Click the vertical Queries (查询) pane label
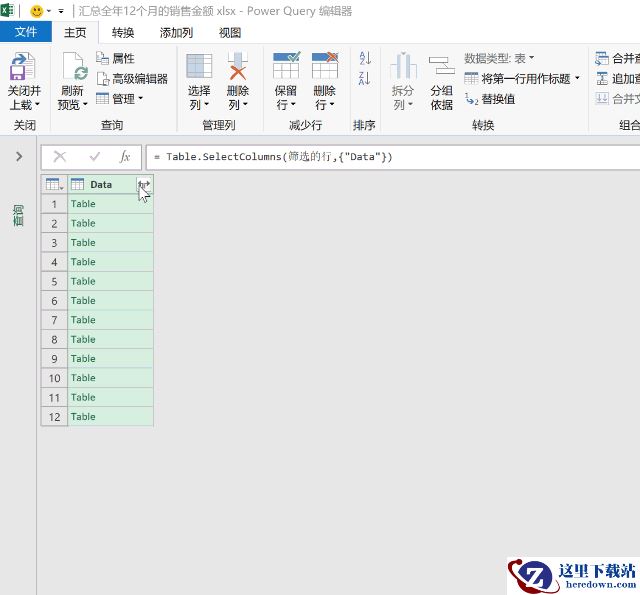 19,215
